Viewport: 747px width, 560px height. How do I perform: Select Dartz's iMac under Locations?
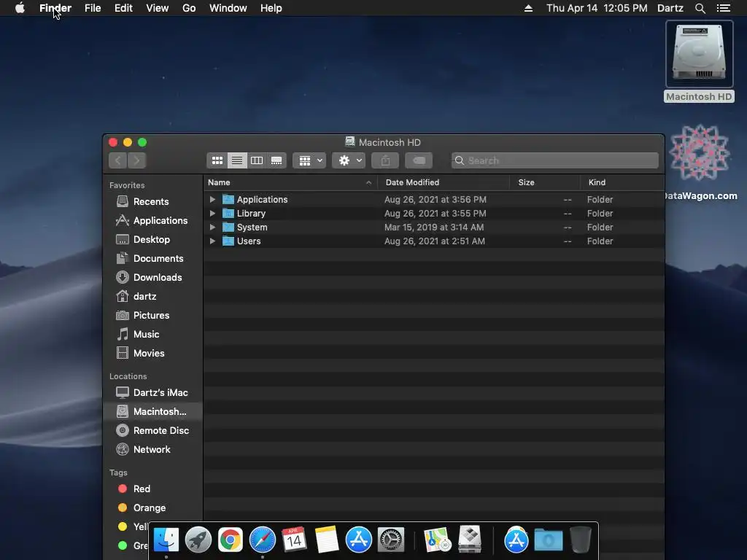(153, 392)
